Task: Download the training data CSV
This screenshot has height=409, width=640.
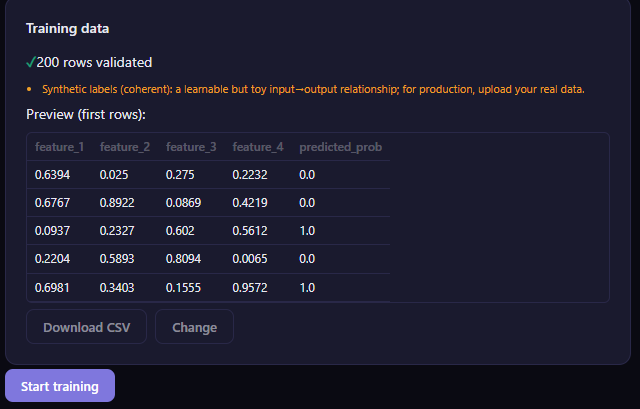Action: 87,327
